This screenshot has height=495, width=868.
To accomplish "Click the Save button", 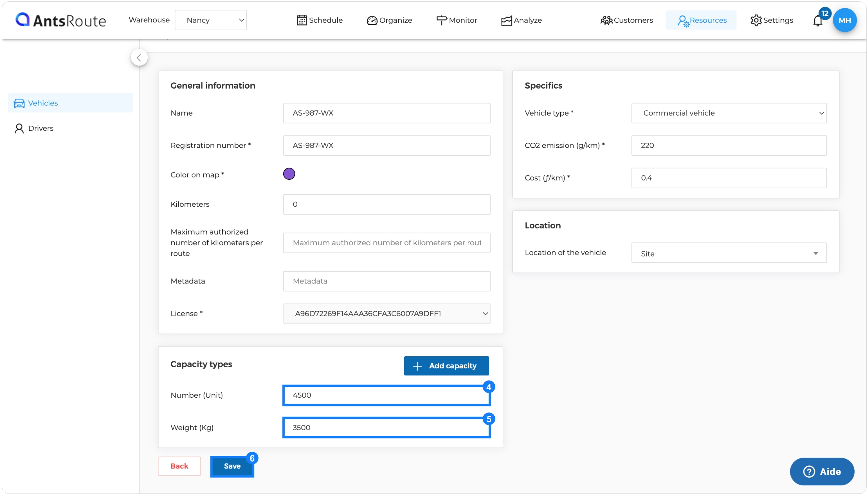I will pos(232,467).
